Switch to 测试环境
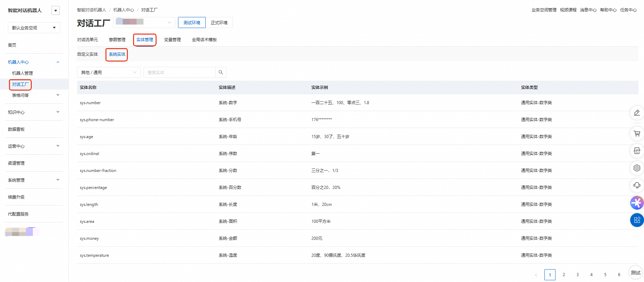 (192, 22)
